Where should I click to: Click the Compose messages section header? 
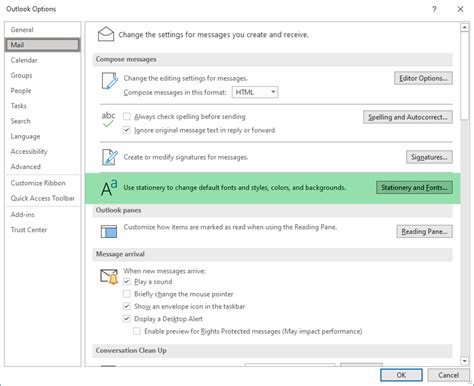272,59
